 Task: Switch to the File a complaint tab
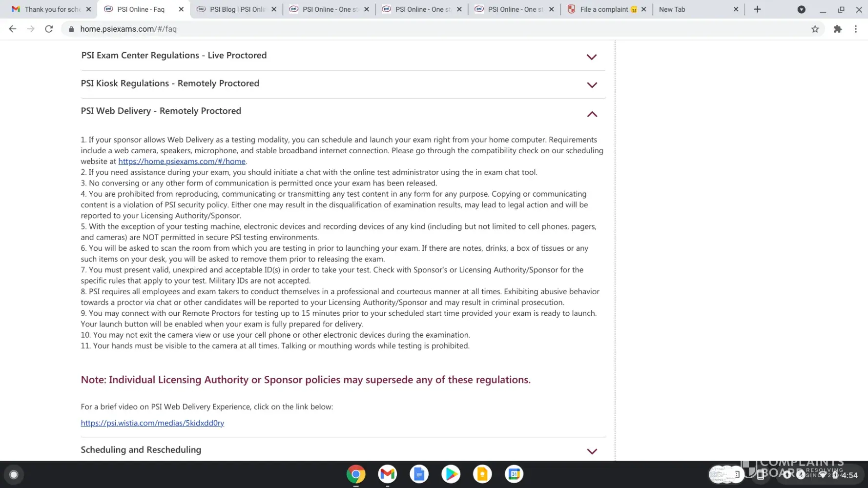603,9
